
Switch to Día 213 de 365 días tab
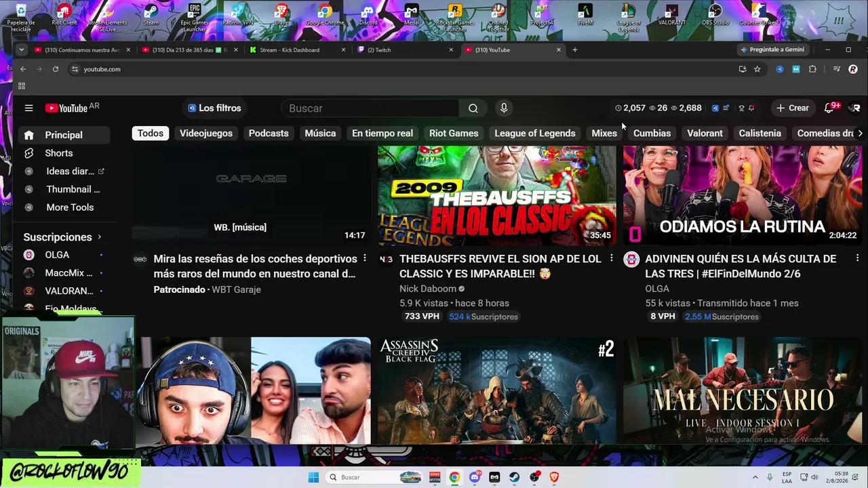(x=190, y=49)
